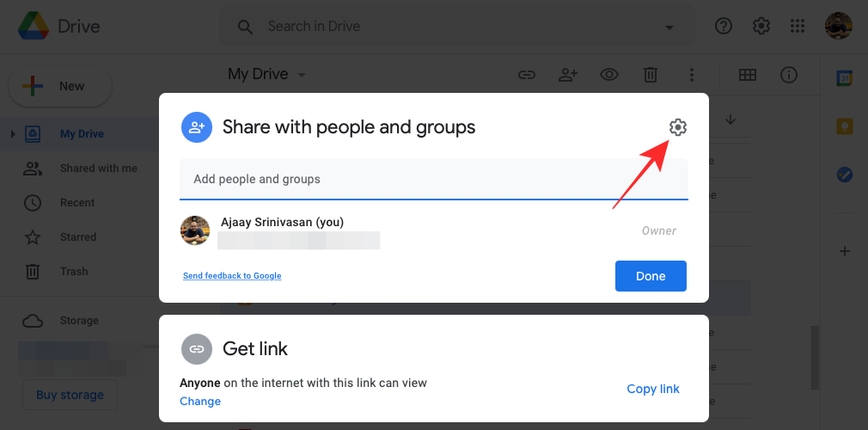Go to Starred in sidebar
This screenshot has height=430, width=868.
77,237
